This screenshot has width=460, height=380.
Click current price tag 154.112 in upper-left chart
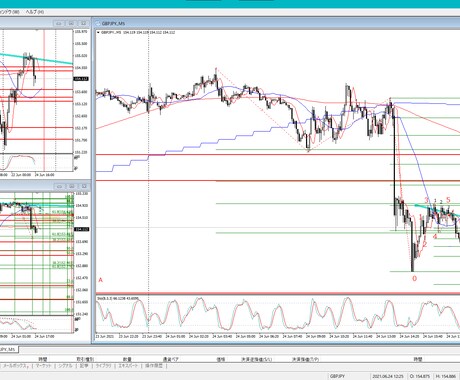81,79
